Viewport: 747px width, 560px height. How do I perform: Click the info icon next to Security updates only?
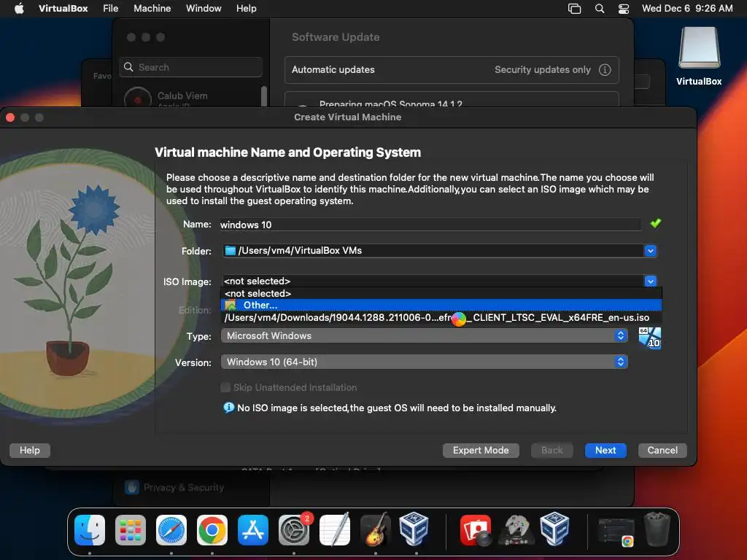(605, 69)
